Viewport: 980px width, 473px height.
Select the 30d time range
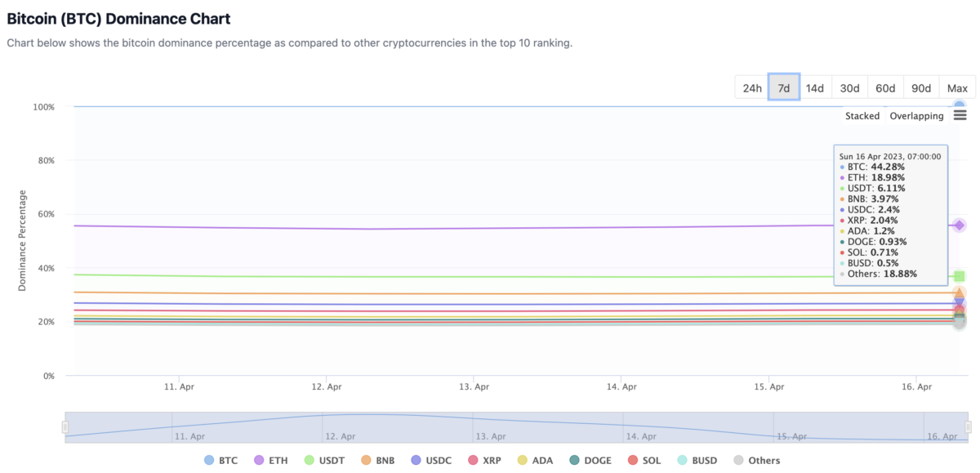coord(849,87)
